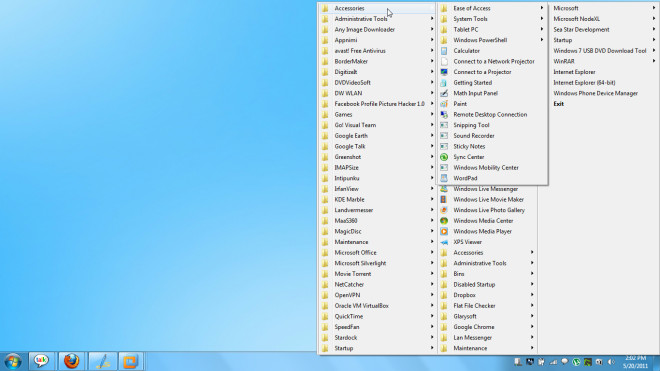660x371 pixels.
Task: Open XPS Viewer
Action: [468, 242]
